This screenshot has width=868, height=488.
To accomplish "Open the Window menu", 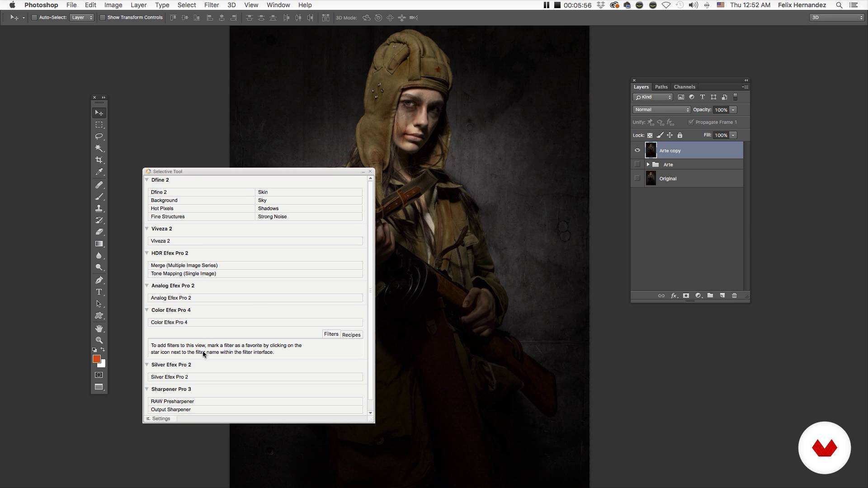I will point(278,5).
